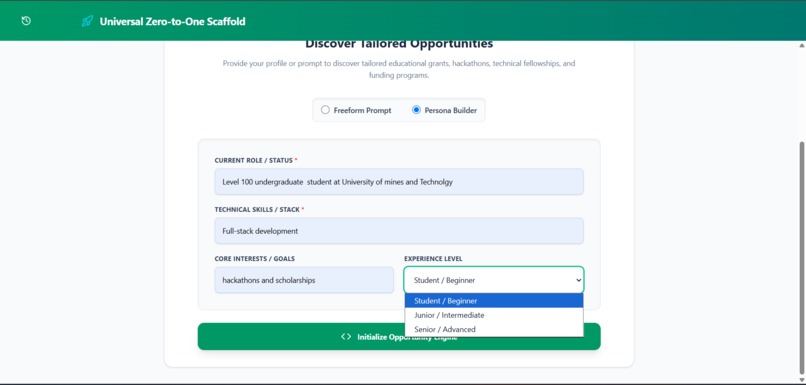Click the code brackets icon on button
Viewport: 806px width, 385px height.
click(x=346, y=337)
